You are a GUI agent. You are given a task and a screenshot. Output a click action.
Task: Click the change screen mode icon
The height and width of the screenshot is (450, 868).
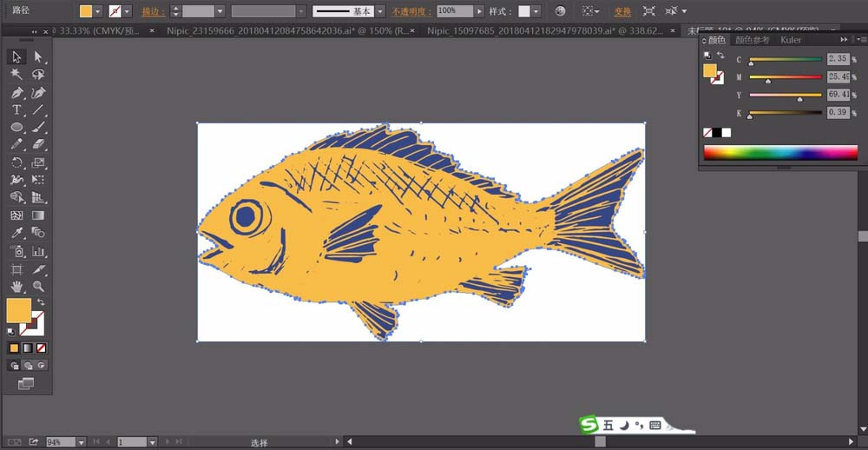[26, 383]
